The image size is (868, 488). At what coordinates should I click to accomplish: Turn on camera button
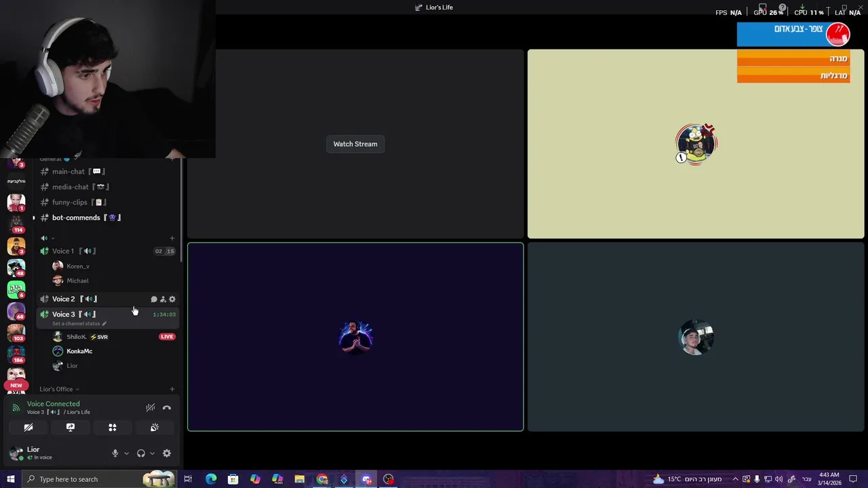(28, 428)
